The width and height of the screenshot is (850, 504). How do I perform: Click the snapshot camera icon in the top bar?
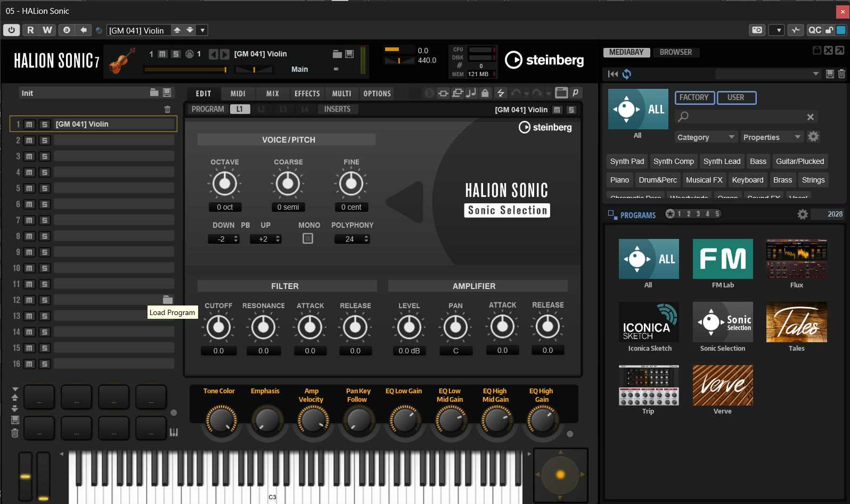coord(757,30)
